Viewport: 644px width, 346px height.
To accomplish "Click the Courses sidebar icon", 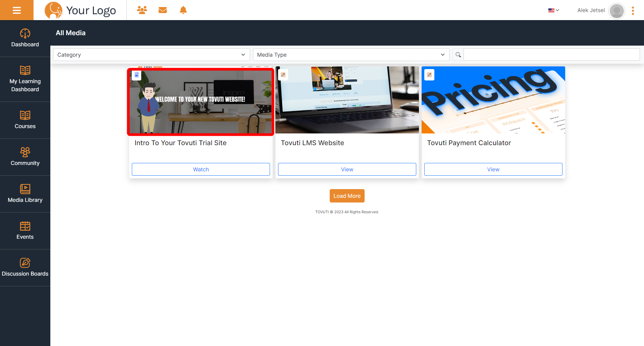I will tap(25, 115).
